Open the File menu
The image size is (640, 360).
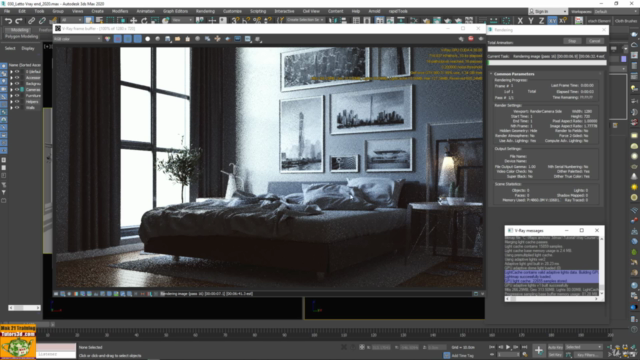[7, 11]
